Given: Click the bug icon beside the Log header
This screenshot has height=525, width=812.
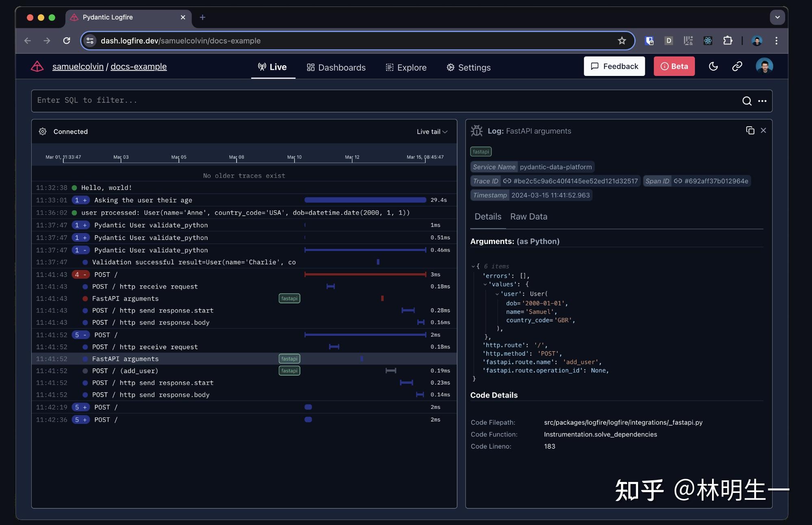Looking at the screenshot, I should point(476,130).
